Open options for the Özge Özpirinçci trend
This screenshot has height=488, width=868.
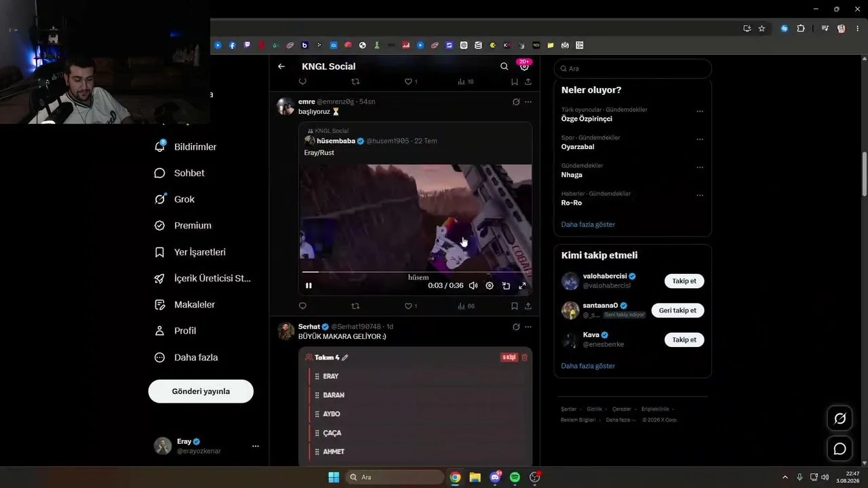(x=700, y=111)
